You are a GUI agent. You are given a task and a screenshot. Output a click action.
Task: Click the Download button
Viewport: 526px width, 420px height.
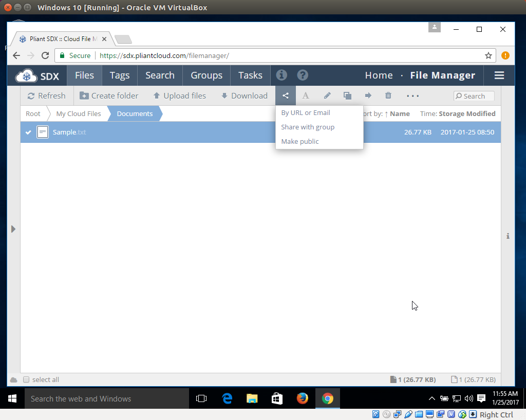coord(244,96)
